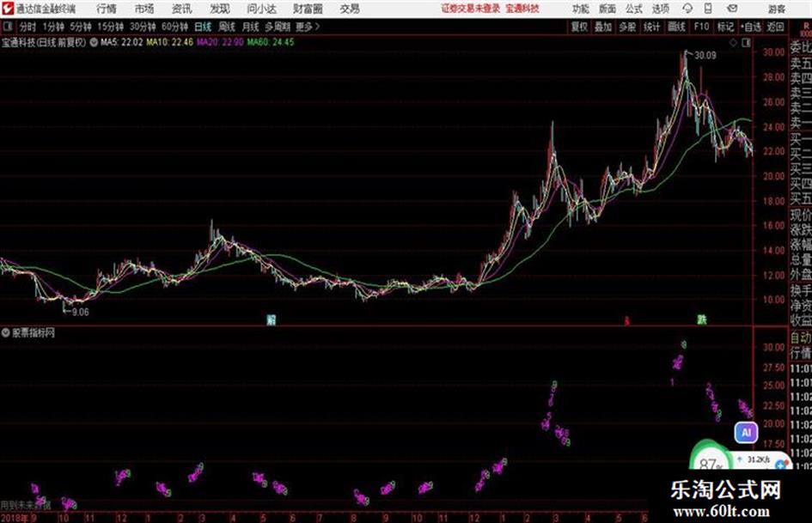Expand the 更多 periods list
812x523 pixels.
click(308, 27)
